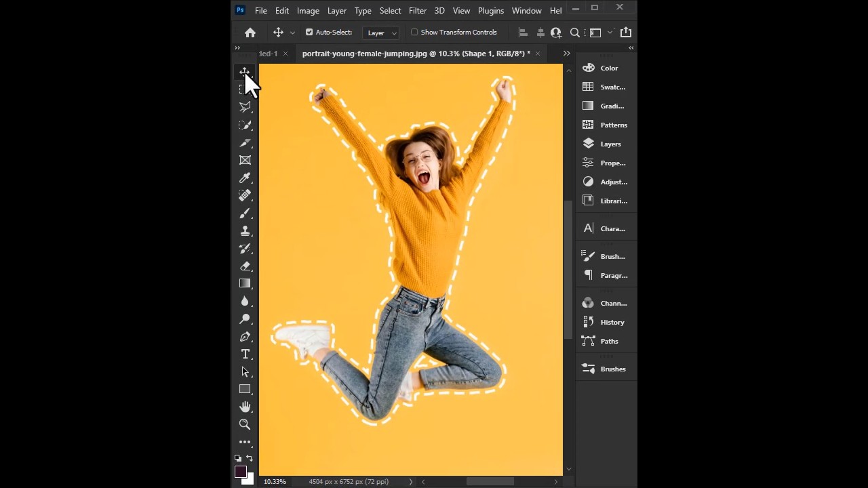Select the Pen tool

tap(245, 336)
